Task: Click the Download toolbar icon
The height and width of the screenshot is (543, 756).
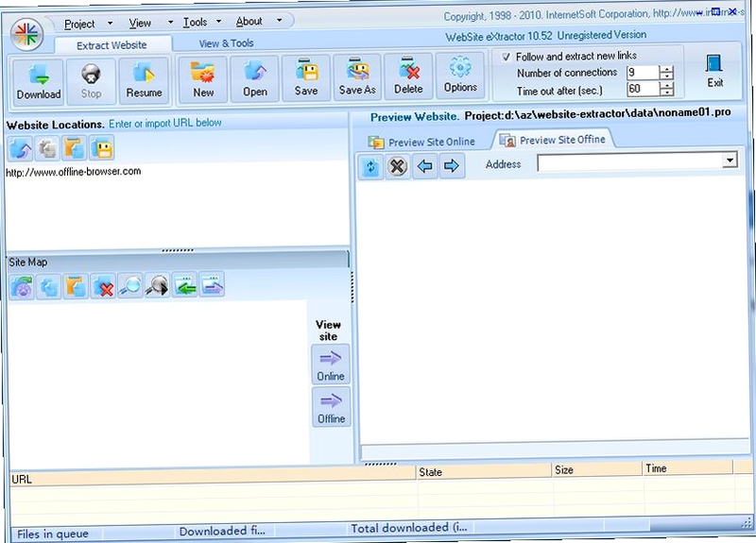Action: 39,81
